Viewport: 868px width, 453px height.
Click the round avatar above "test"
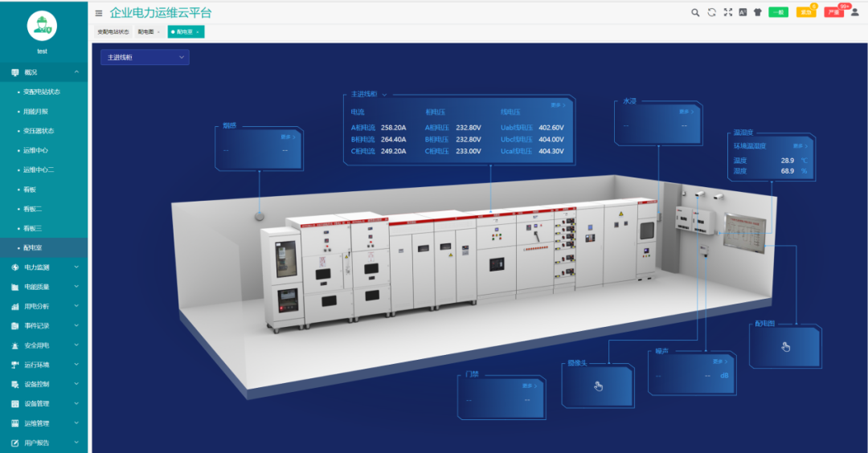[x=42, y=26]
